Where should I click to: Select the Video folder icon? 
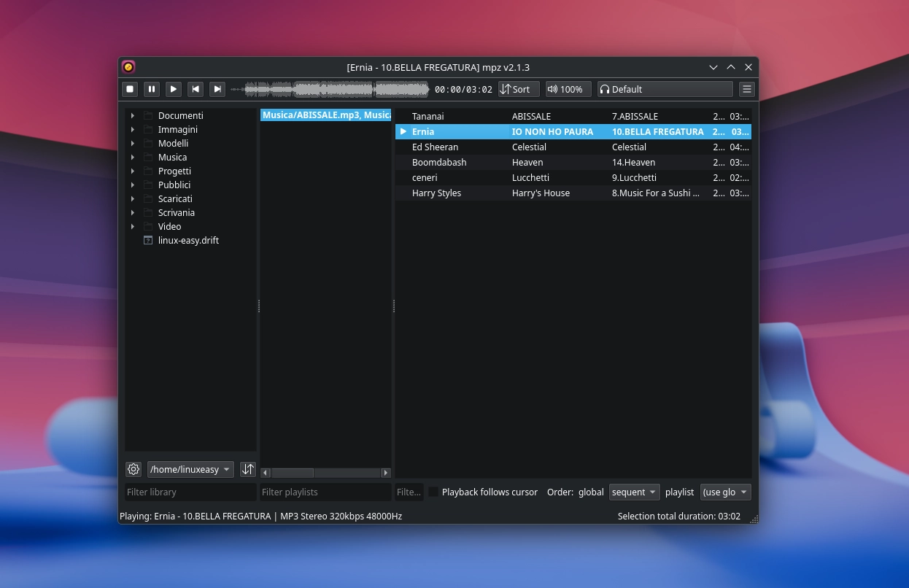148,226
